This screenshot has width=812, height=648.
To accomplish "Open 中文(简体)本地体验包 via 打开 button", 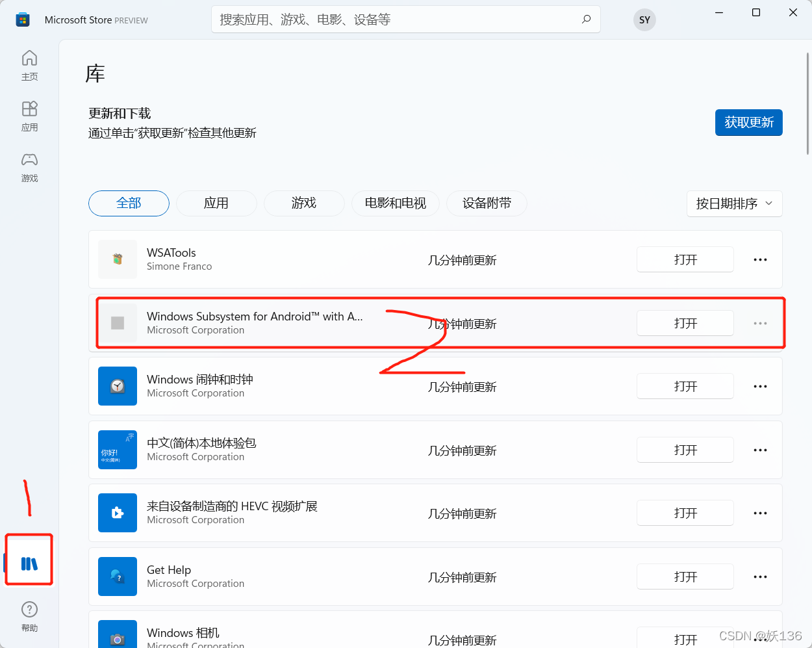I will point(685,450).
